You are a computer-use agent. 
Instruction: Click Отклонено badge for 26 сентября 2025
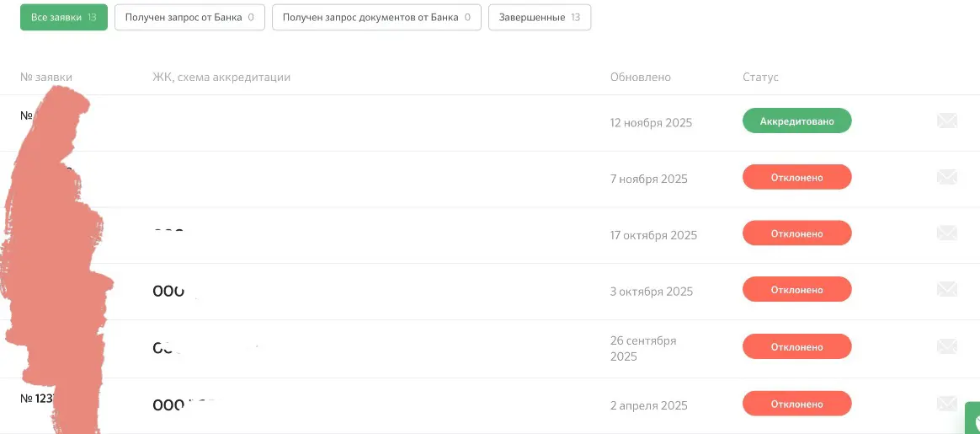click(796, 346)
